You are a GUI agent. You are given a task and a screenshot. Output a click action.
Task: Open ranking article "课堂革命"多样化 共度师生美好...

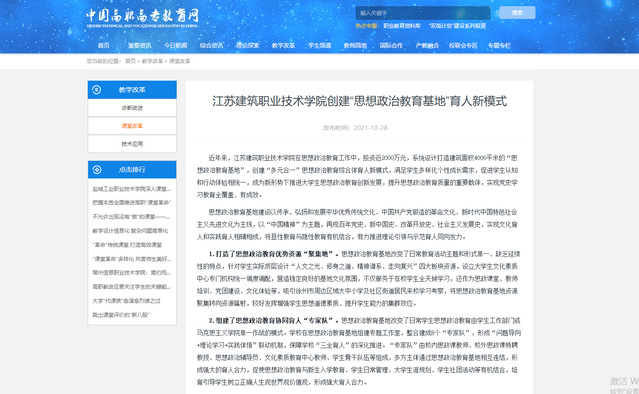click(131, 259)
